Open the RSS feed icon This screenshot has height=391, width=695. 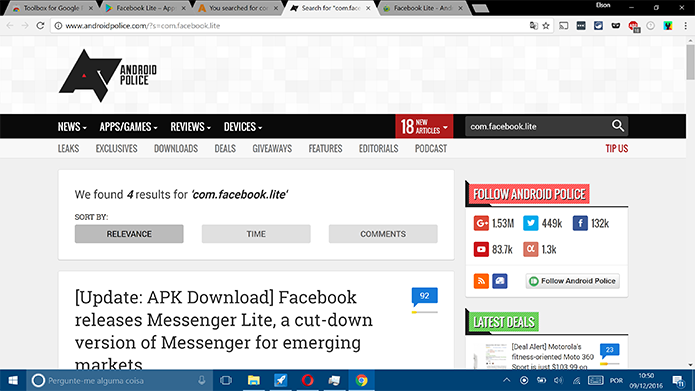tap(481, 281)
